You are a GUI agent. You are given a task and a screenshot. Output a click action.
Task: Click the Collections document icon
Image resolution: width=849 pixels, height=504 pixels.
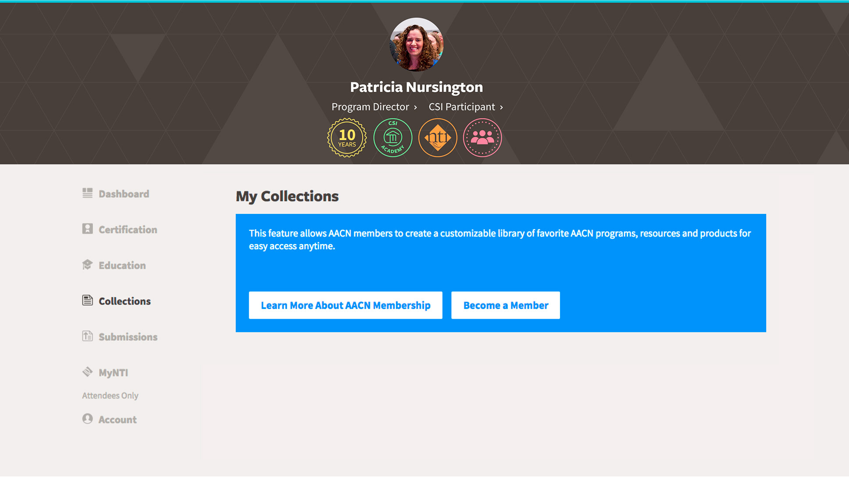(87, 301)
